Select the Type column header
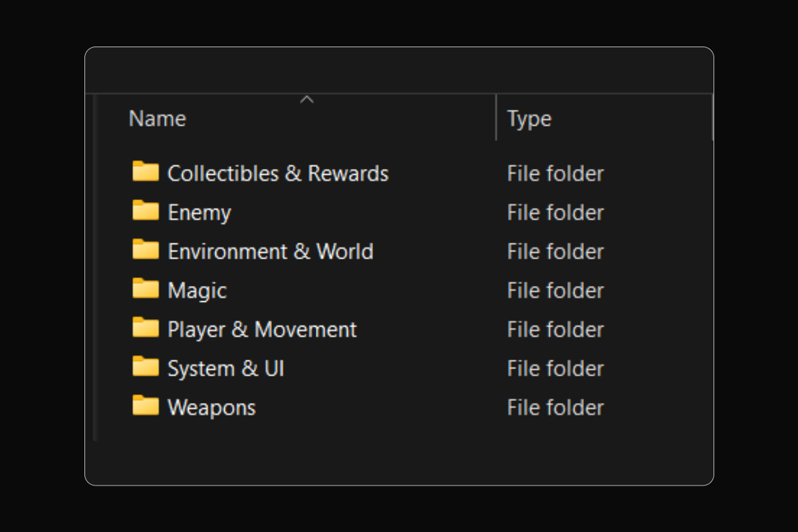Image resolution: width=798 pixels, height=532 pixels. 528,118
